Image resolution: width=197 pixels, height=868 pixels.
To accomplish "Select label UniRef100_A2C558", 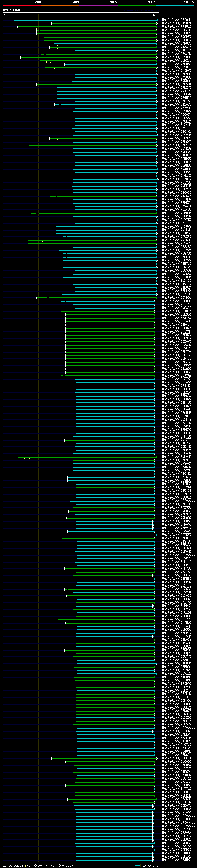I will pyautogui.click(x=176, y=118).
